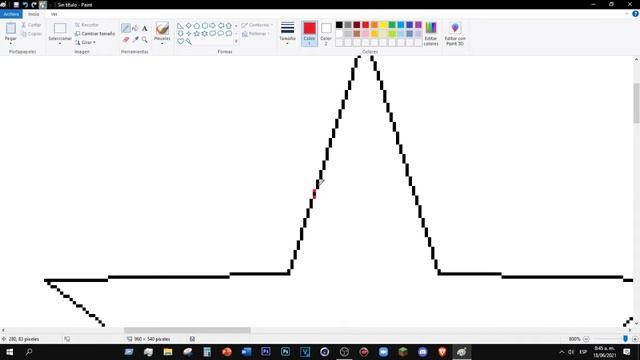This screenshot has height=360, width=640.
Task: Select the Fill with color bucket tool
Action: pos(135,28)
